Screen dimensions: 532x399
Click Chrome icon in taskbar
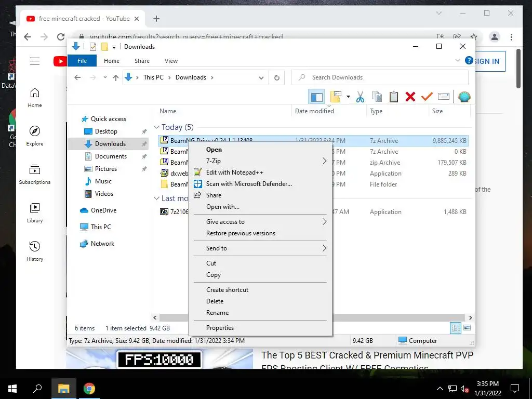pos(89,389)
